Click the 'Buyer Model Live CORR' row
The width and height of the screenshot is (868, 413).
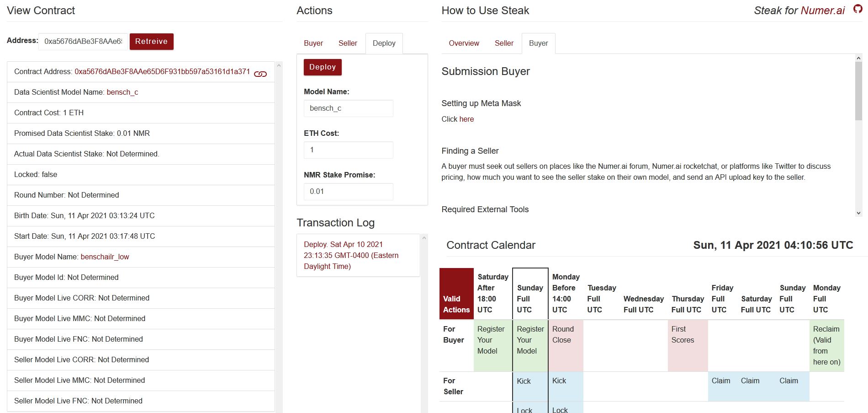[141, 298]
